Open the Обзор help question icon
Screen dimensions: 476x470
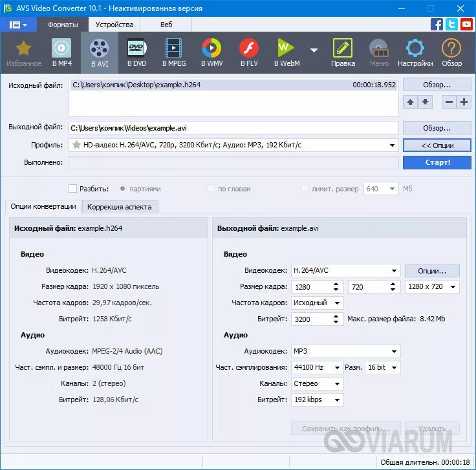[x=451, y=53]
